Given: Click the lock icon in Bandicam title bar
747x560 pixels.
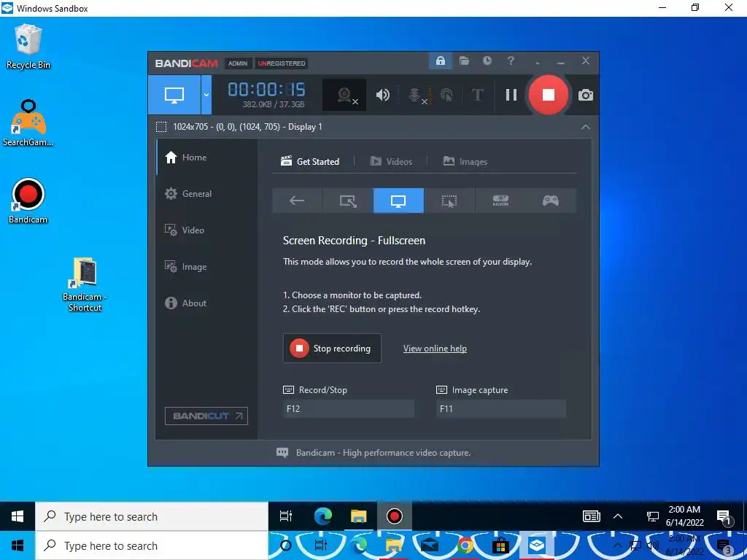Looking at the screenshot, I should (440, 61).
